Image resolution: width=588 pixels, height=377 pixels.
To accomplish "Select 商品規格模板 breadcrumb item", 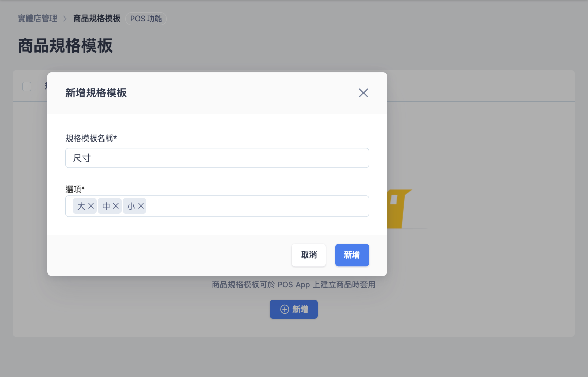I will pyautogui.click(x=97, y=19).
